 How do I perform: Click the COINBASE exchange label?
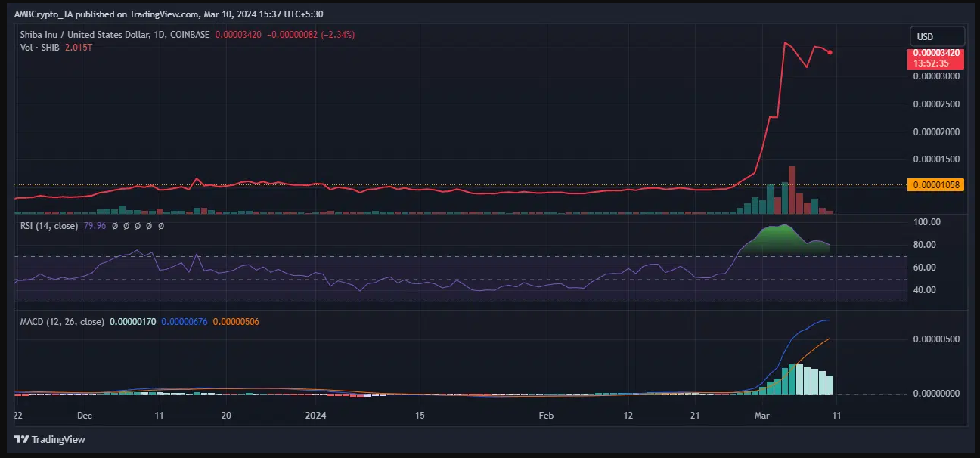tap(189, 34)
